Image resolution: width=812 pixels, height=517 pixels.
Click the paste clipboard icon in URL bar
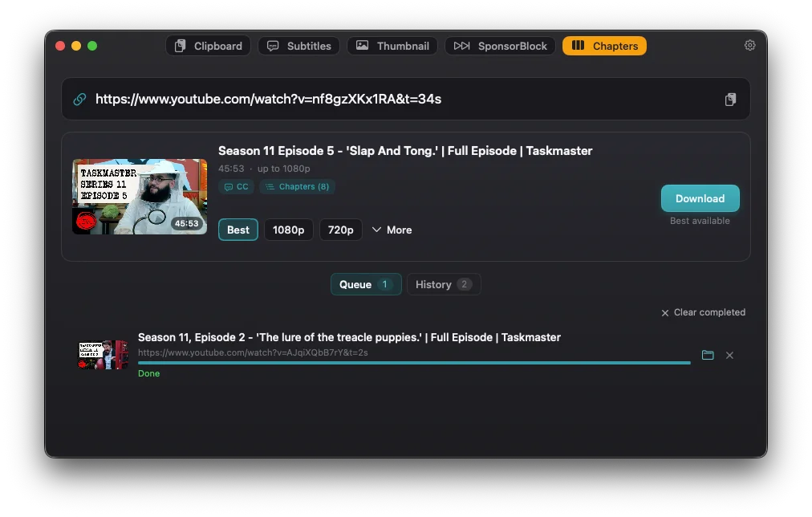pyautogui.click(x=730, y=100)
